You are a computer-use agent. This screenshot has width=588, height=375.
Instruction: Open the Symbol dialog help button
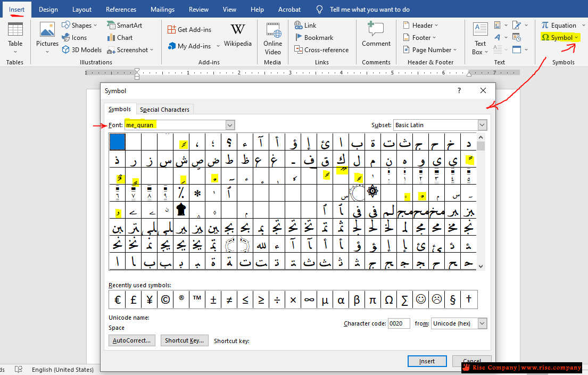(x=459, y=90)
